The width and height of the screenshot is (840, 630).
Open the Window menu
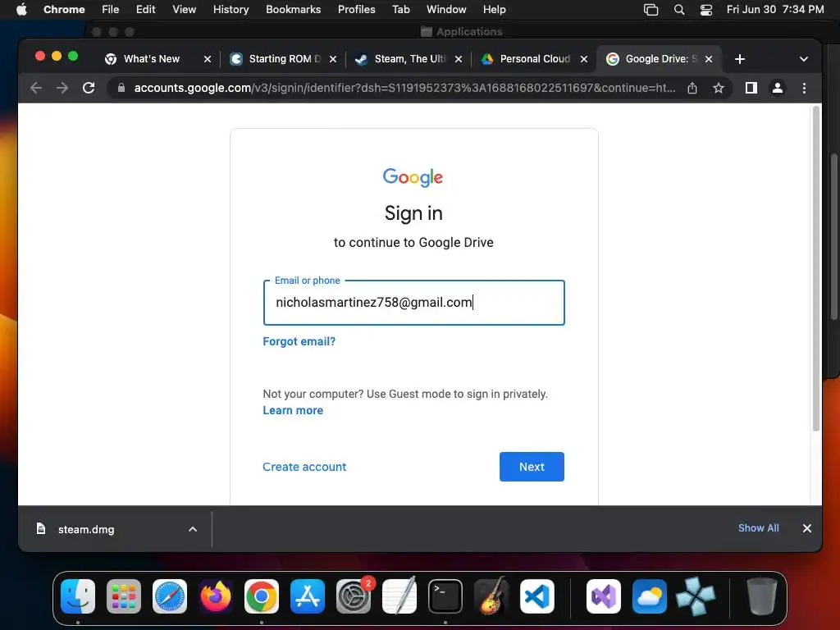tap(446, 10)
